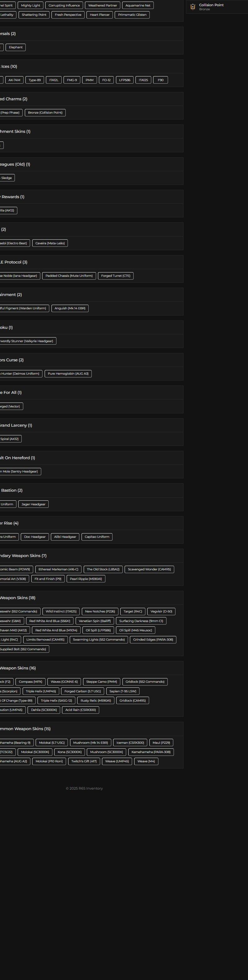Viewport: 248px width, 980px height.
Task: Select Pure Hemoglobin (AUG A3) tag
Action: pyautogui.click(x=68, y=374)
